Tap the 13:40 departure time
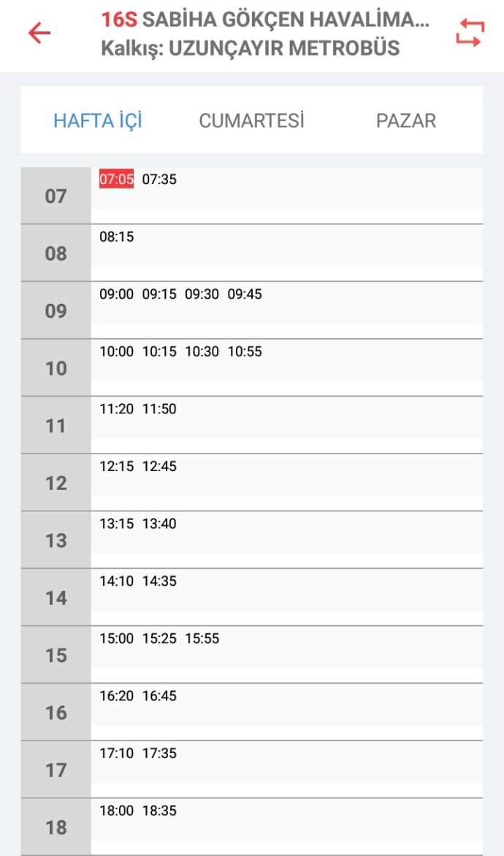504x856 pixels. 159,523
